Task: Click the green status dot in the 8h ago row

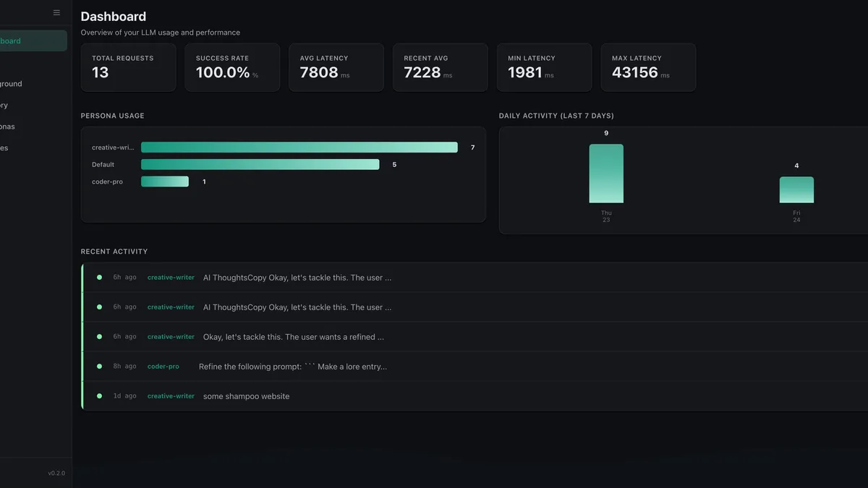Action: (100, 367)
